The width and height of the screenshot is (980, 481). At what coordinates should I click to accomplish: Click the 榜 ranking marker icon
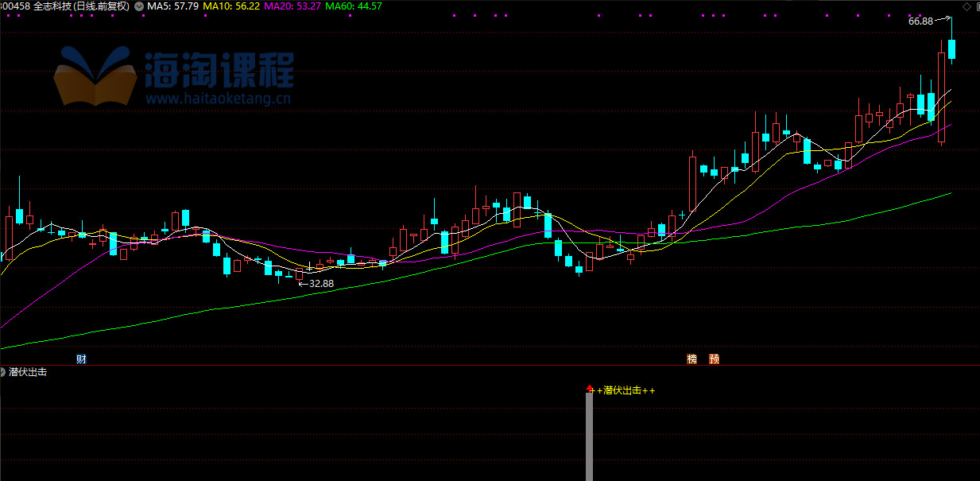pyautogui.click(x=692, y=359)
